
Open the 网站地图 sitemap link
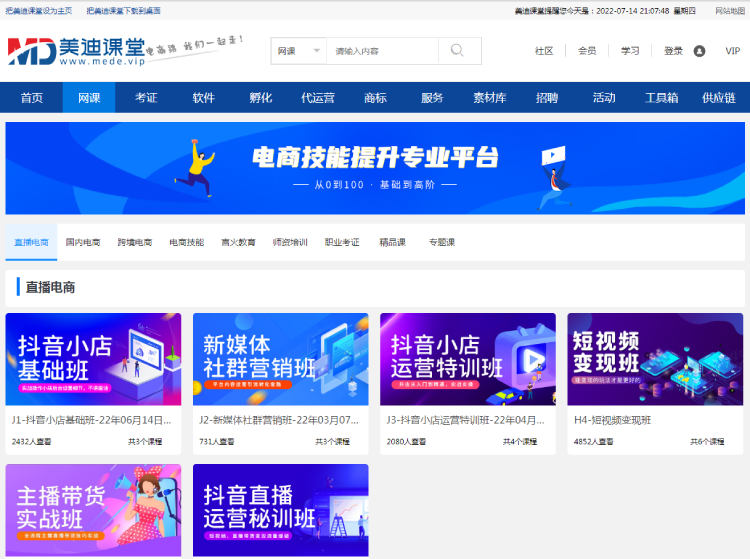pos(730,11)
